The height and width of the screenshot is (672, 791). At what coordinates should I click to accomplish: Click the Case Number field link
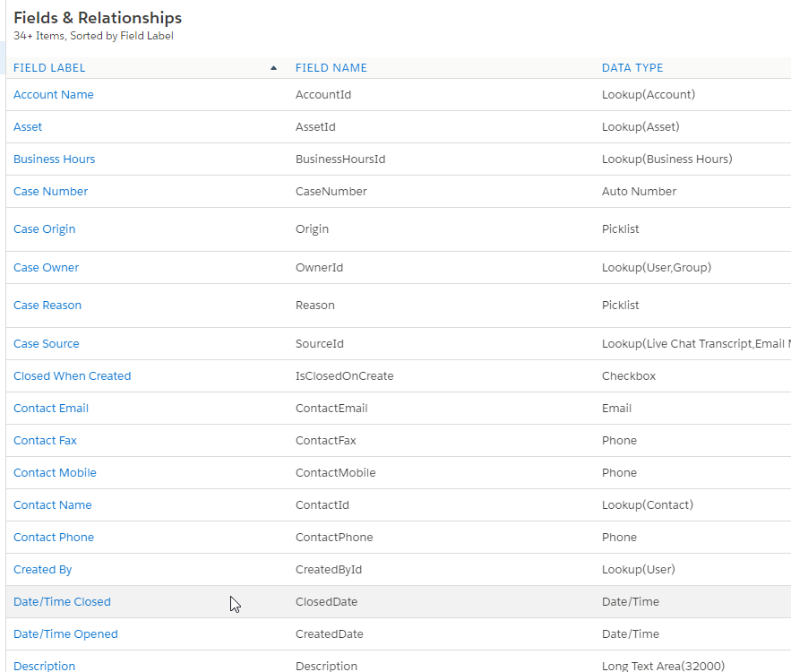click(x=50, y=192)
